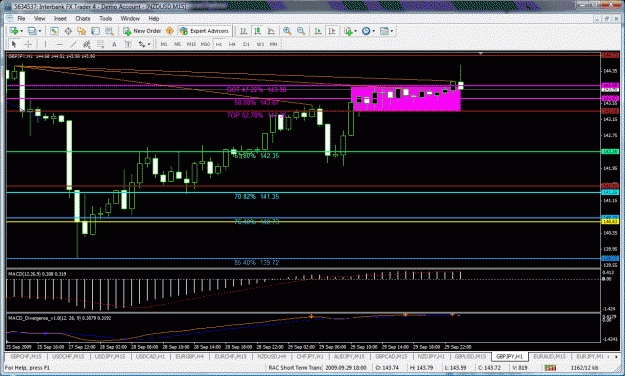Viewport: 625px width, 376px height.
Task: Click the connection status bars icon
Action: click(x=550, y=367)
